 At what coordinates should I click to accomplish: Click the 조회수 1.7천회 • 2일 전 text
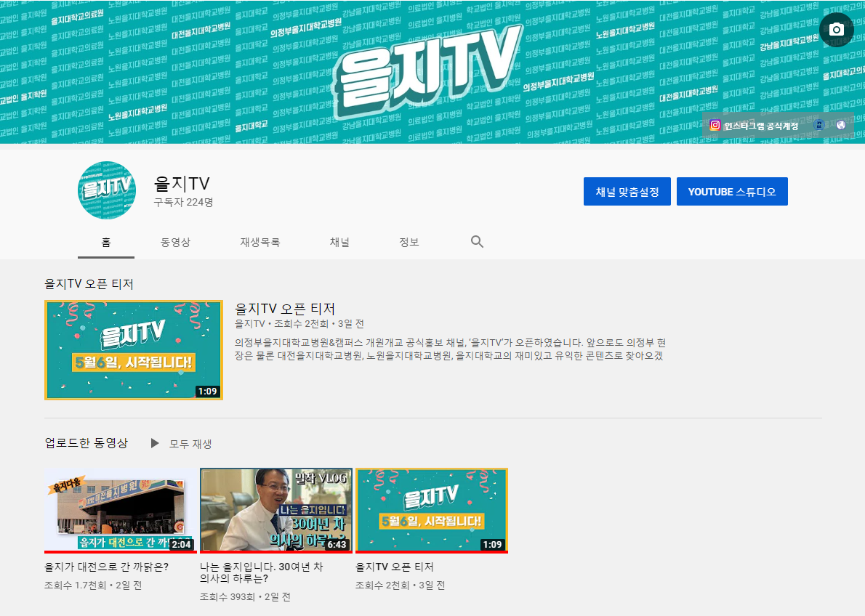click(93, 585)
